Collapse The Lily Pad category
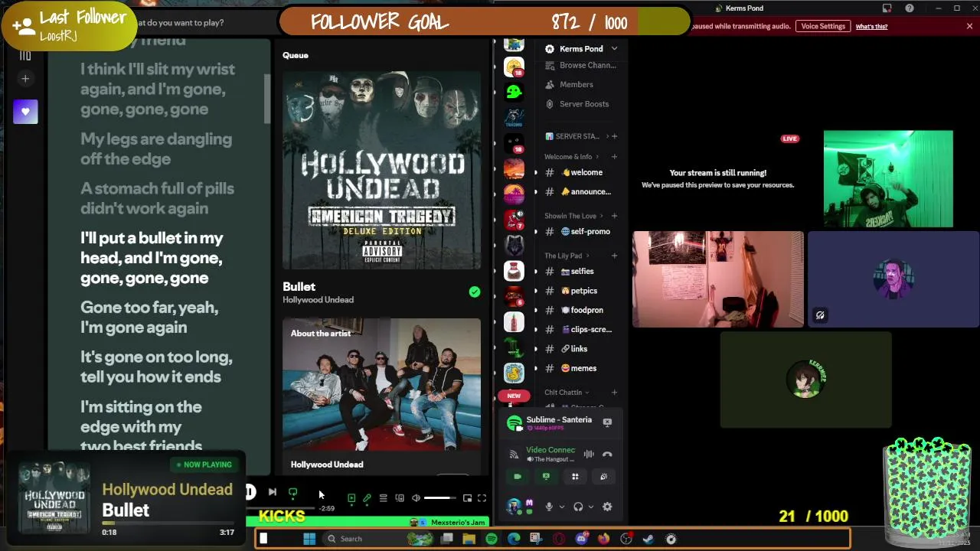 567,256
